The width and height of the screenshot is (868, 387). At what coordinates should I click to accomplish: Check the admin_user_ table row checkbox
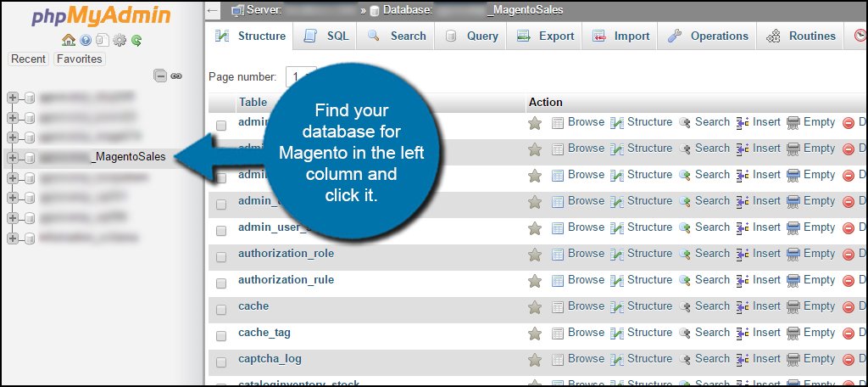coord(221,231)
